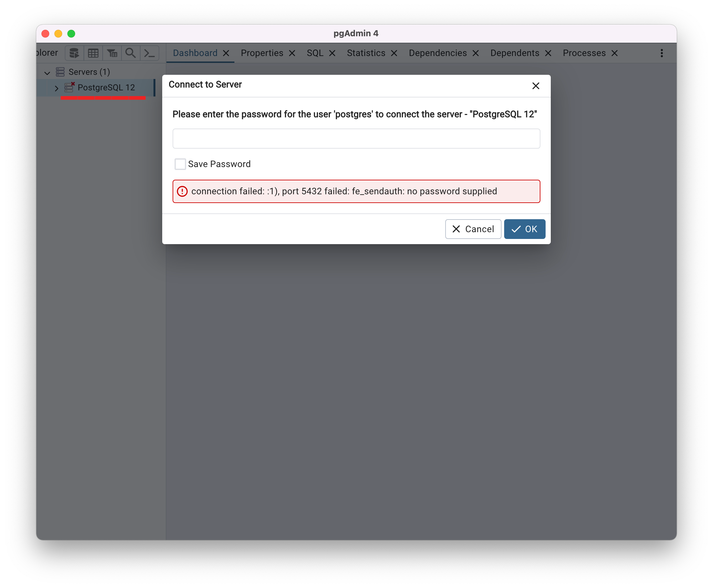Launch the PSQL terminal icon

click(x=149, y=53)
